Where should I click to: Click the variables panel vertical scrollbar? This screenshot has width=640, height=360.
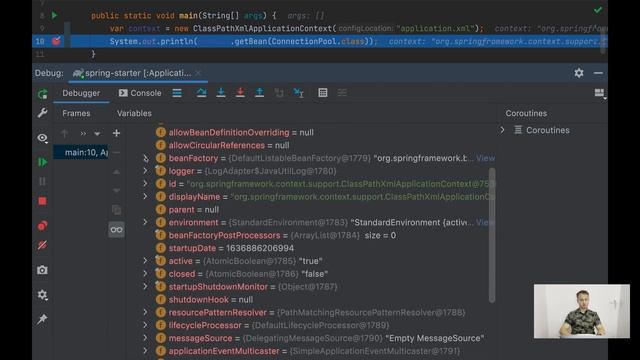(x=492, y=235)
